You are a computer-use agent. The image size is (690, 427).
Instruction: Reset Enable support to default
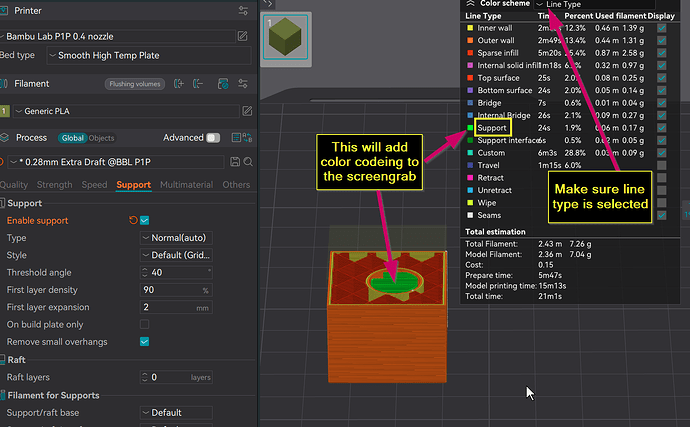pos(133,220)
